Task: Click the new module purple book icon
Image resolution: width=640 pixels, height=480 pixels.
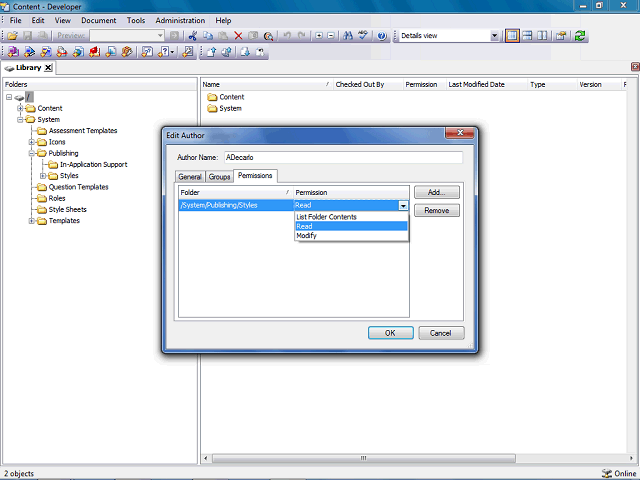Action: point(13,52)
